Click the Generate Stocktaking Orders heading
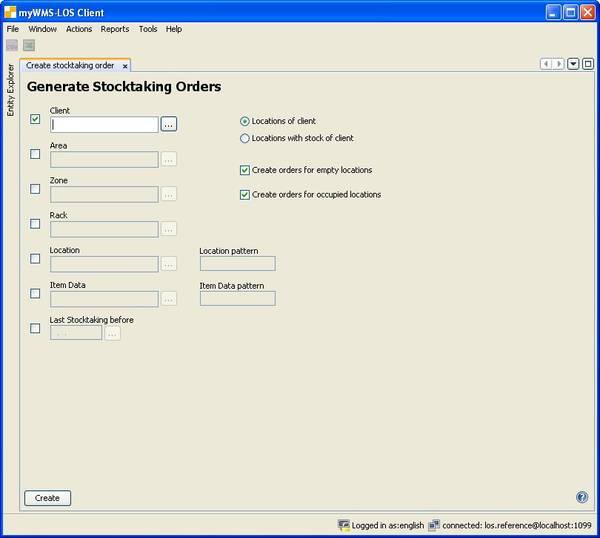The height and width of the screenshot is (538, 600). [x=124, y=86]
